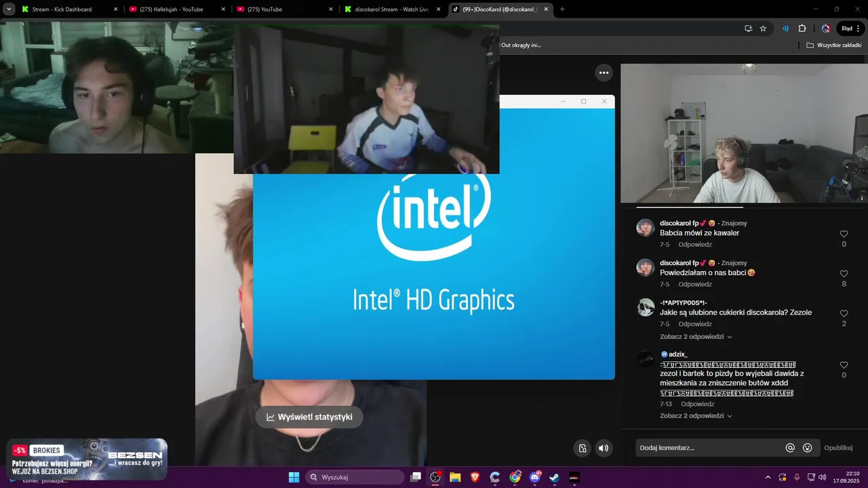
Task: Click the Opublikuj post button
Action: (x=838, y=448)
